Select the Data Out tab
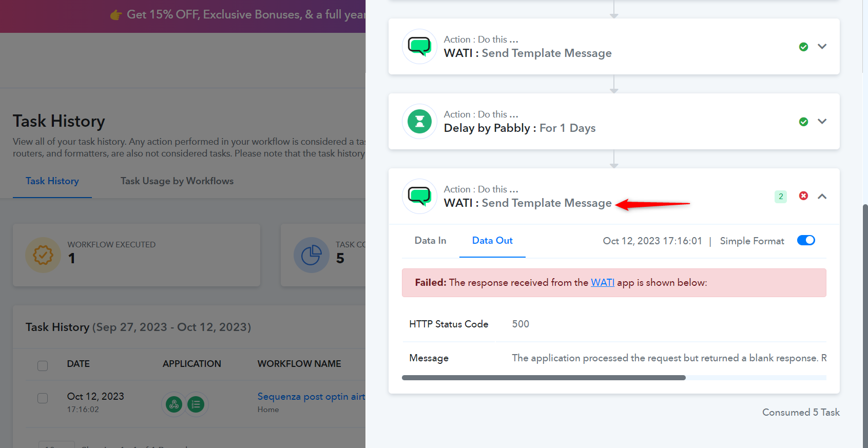Image resolution: width=868 pixels, height=448 pixels. pyautogui.click(x=492, y=241)
